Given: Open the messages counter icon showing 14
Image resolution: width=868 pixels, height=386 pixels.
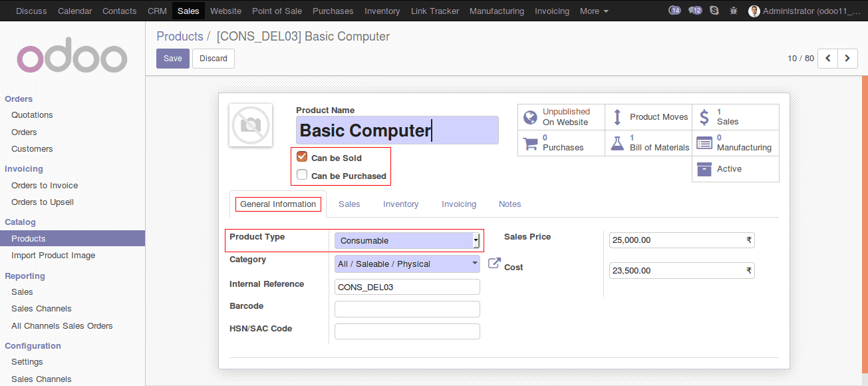Looking at the screenshot, I should [x=674, y=11].
